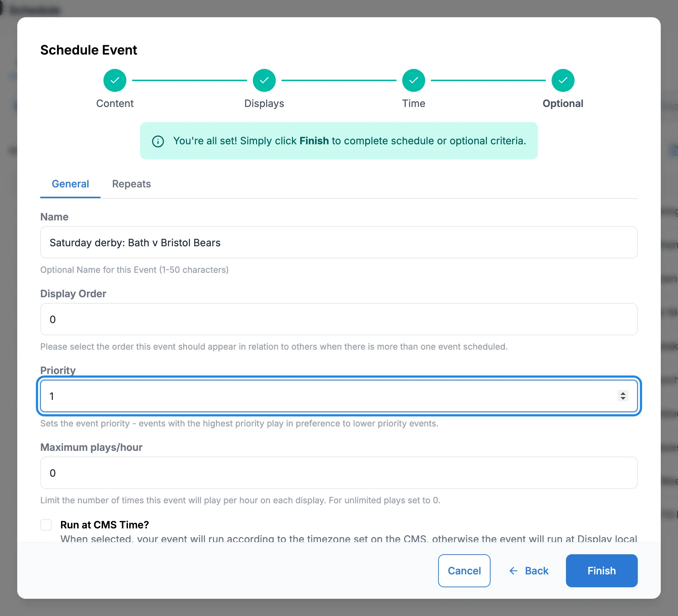Image resolution: width=678 pixels, height=616 pixels.
Task: Click the Priority field spinner arrows
Action: coord(623,396)
